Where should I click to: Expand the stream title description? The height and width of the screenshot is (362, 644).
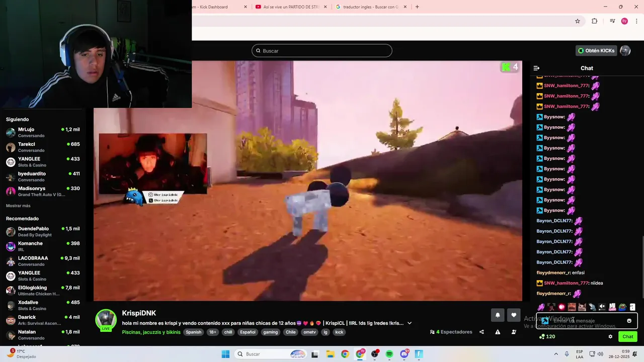[x=410, y=323]
